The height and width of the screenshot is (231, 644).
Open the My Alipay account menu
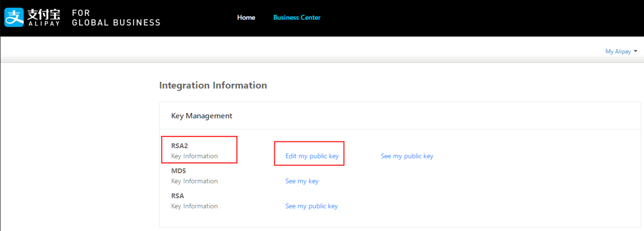click(618, 51)
